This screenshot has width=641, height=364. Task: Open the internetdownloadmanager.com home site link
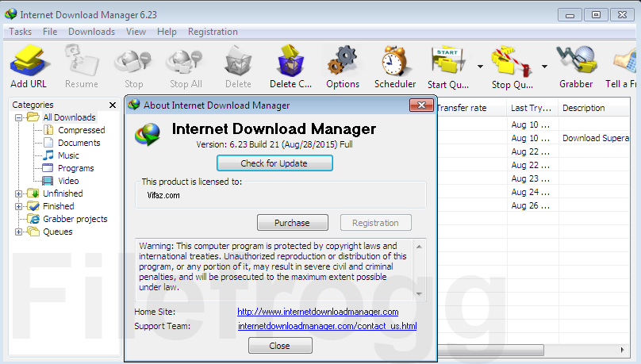tap(317, 312)
